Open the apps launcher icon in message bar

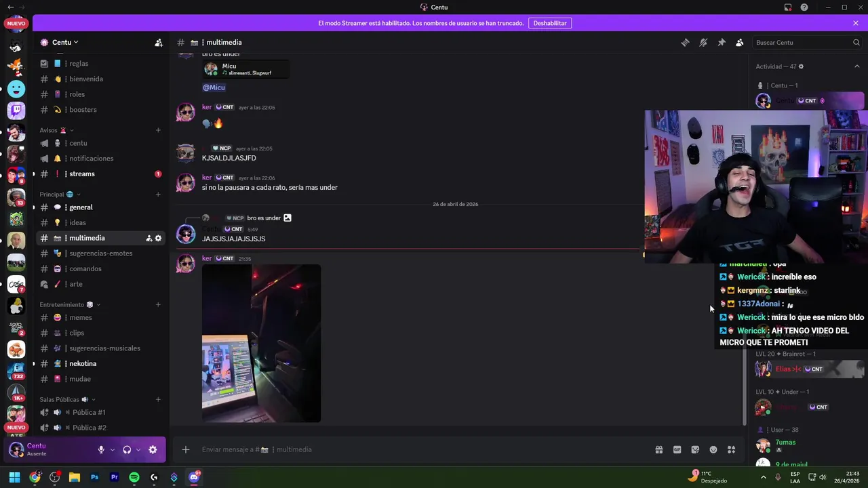732,450
